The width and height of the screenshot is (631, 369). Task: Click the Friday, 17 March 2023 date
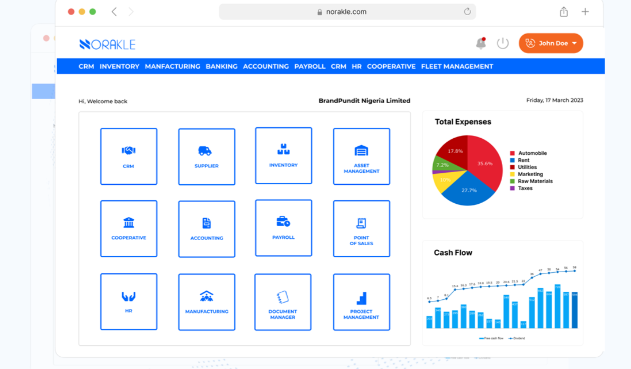click(x=555, y=100)
